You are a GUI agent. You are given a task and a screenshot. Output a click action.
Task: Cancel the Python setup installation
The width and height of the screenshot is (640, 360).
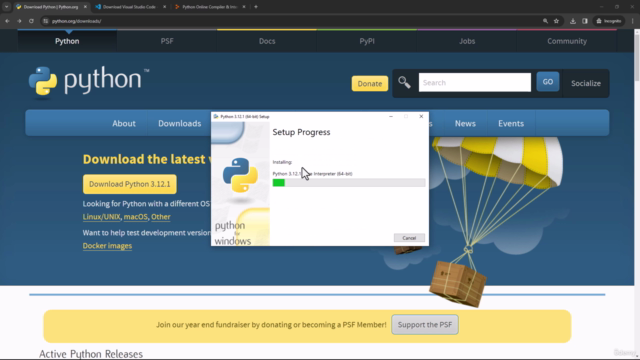click(x=409, y=238)
